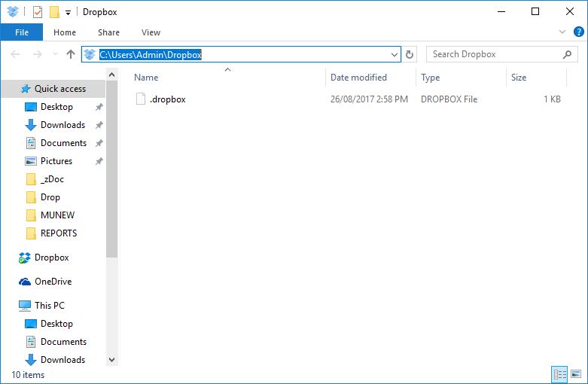Open Desktop under Quick access
This screenshot has width=588, height=384.
coord(56,107)
